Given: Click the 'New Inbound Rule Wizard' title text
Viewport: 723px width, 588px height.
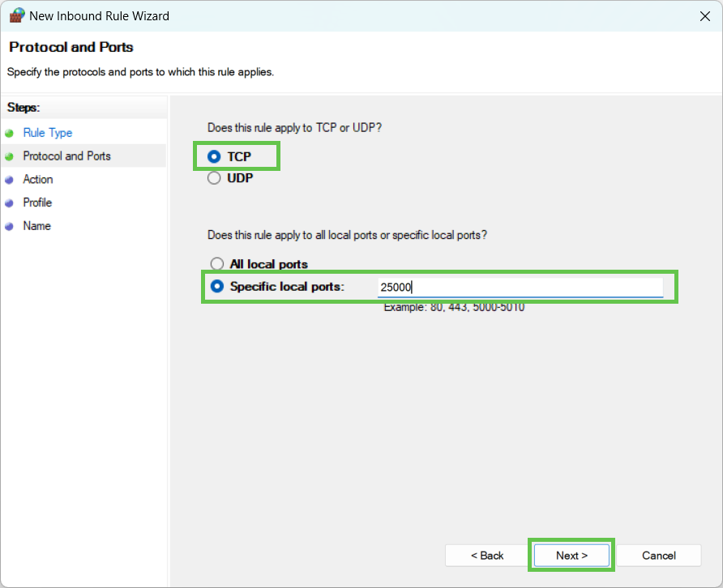Looking at the screenshot, I should click(99, 16).
